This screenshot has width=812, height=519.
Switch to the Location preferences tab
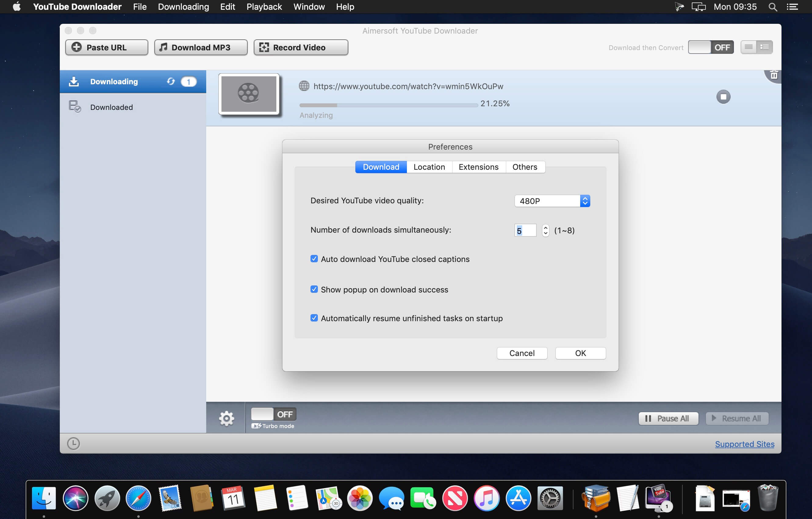[429, 166]
